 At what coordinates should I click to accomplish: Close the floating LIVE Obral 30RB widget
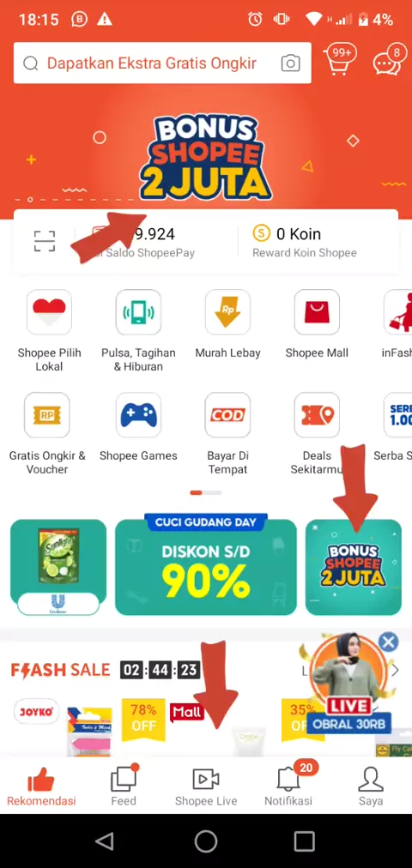click(x=388, y=642)
